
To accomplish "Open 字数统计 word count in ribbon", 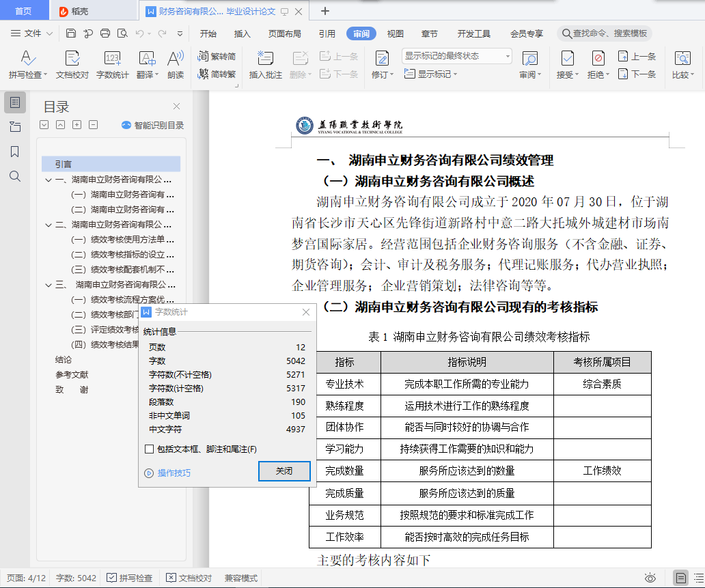I will pos(113,64).
